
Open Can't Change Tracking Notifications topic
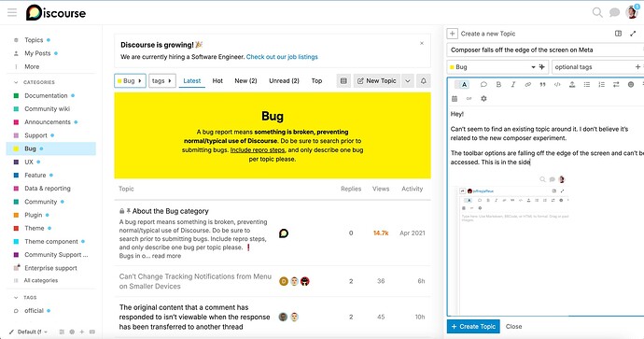click(195, 281)
